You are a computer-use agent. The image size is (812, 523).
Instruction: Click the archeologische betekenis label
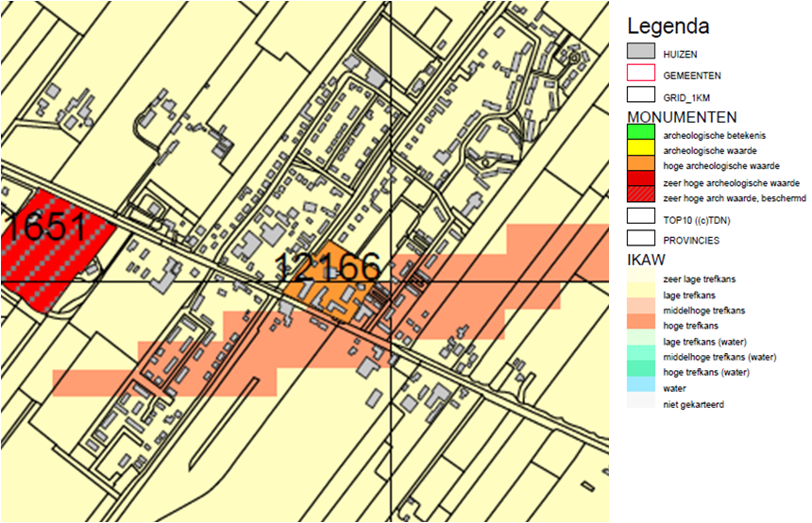point(714,136)
